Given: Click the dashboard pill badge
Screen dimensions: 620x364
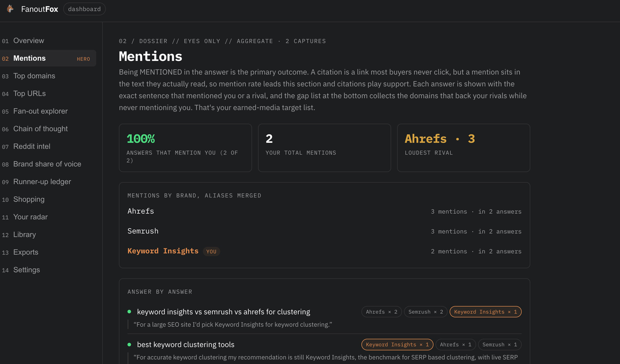Looking at the screenshot, I should click(x=84, y=9).
